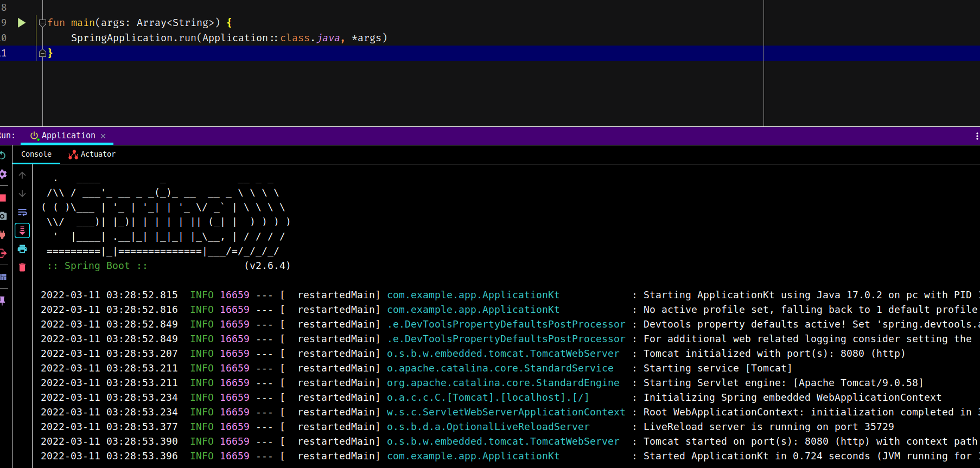Click the rerun Application icon
Image resolution: width=980 pixels, height=468 pixels.
(3, 156)
